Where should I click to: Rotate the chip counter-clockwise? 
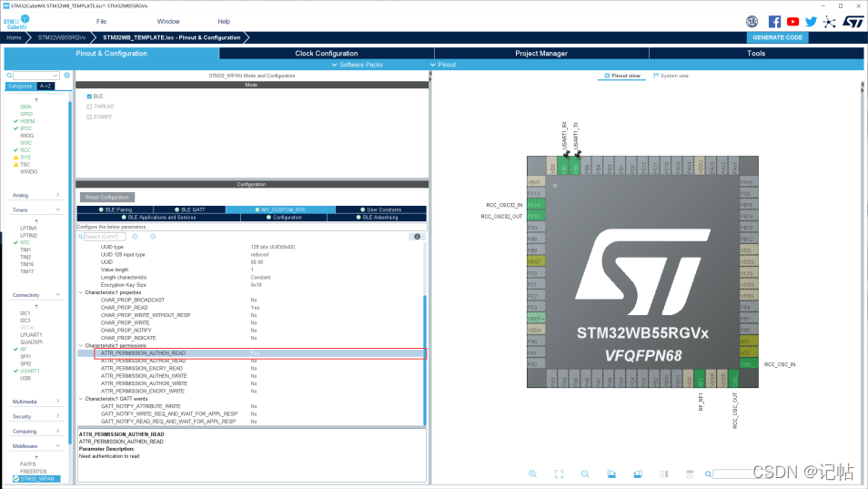[638, 474]
